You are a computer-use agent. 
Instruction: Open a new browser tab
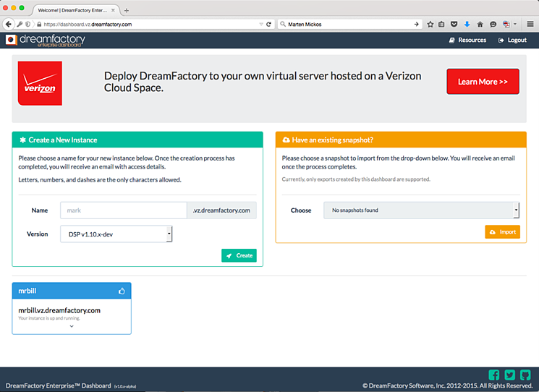[127, 10]
